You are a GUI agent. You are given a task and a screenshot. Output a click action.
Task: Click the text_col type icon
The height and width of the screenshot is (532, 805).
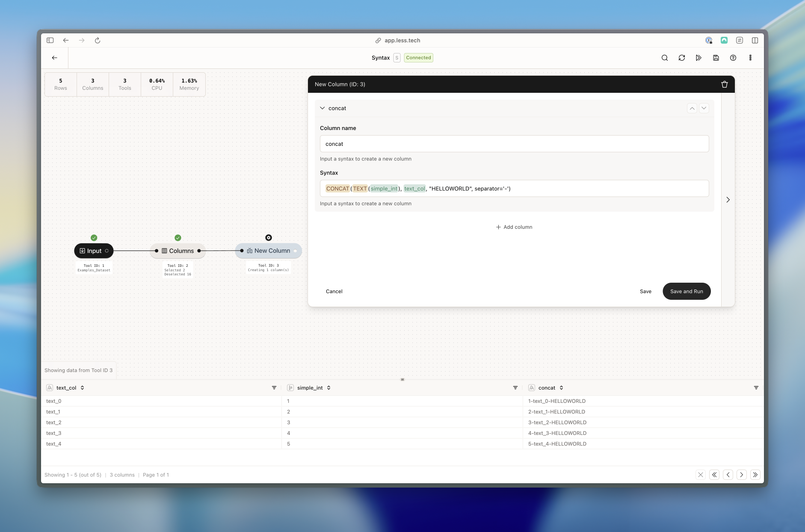[50, 388]
